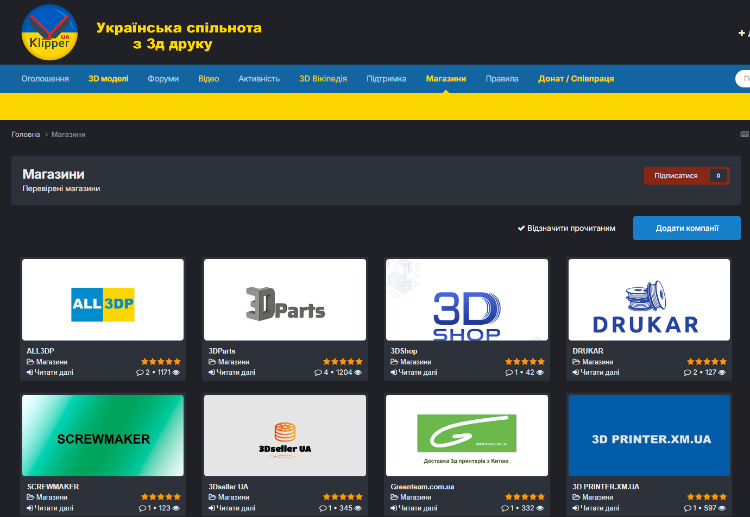The width and height of the screenshot is (750, 517).
Task: Click the comments icon on 3DParts card
Action: point(318,373)
